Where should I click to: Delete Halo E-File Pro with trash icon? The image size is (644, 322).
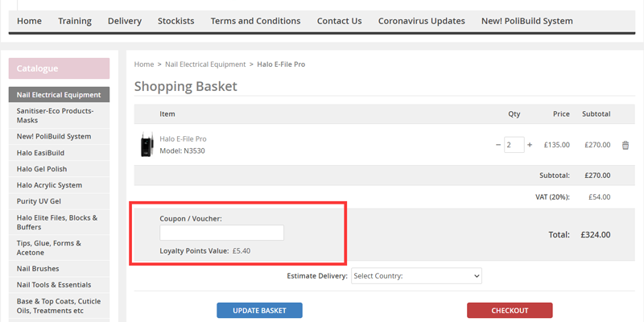[625, 145]
